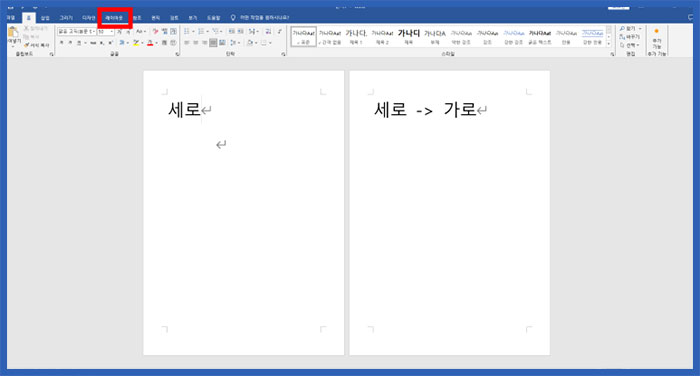Switch to the Help (도움말) tab
The height and width of the screenshot is (376, 700).
tap(213, 17)
